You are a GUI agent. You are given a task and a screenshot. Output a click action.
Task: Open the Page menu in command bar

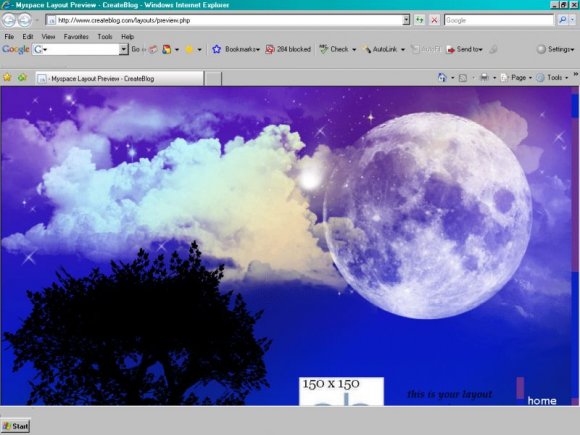516,78
